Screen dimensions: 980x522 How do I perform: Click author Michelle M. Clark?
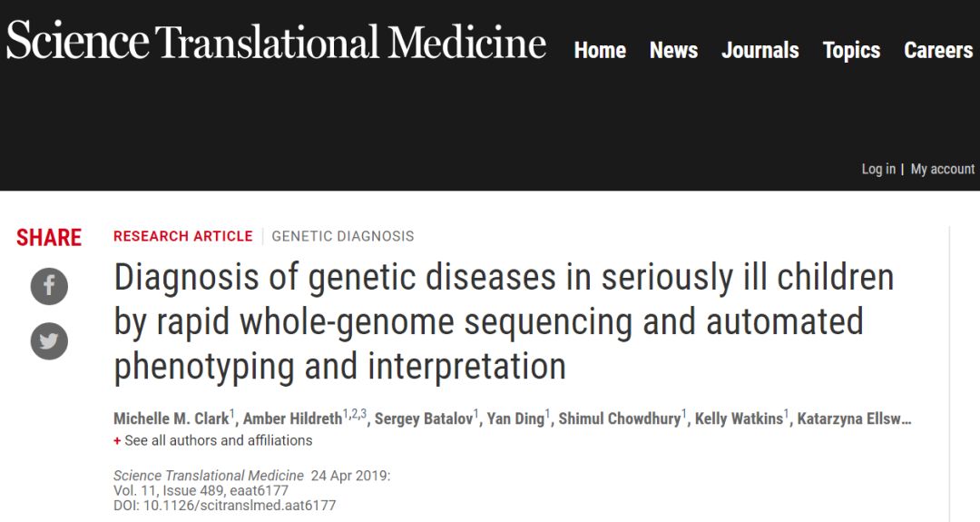[x=171, y=419]
